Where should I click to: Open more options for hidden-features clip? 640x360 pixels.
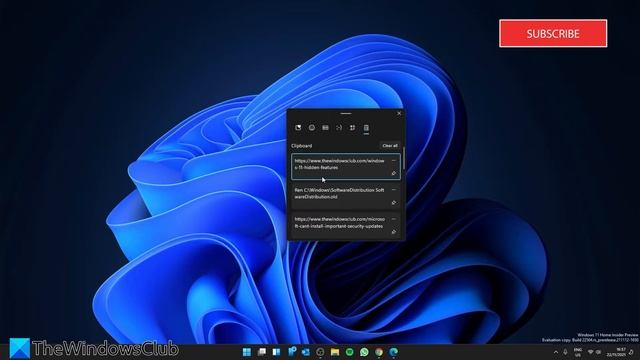pos(394,160)
